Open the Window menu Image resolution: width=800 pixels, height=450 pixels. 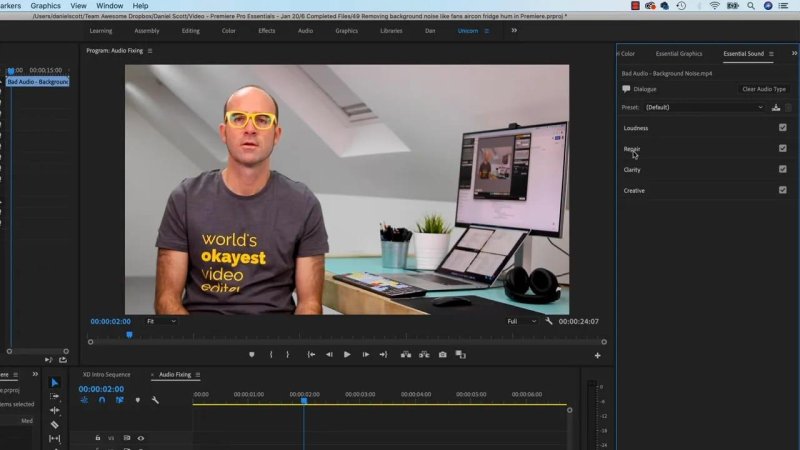110,6
